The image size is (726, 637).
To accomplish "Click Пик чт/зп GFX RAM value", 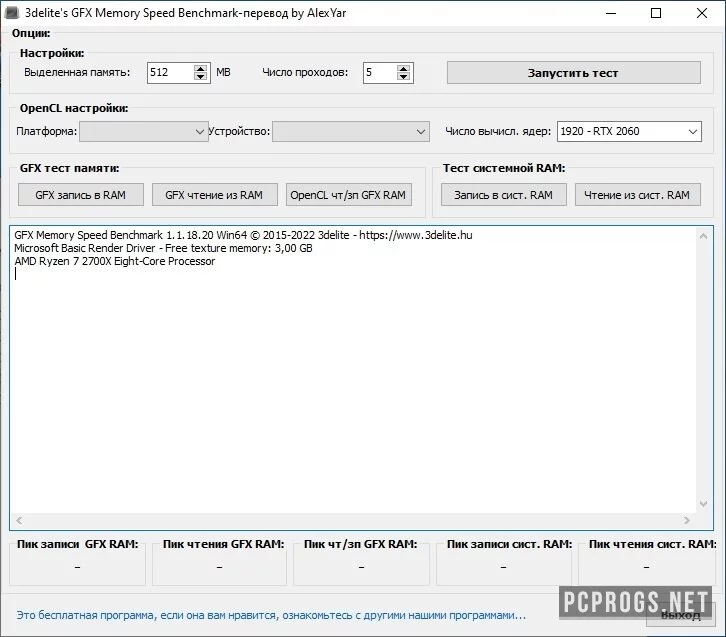I will [361, 567].
